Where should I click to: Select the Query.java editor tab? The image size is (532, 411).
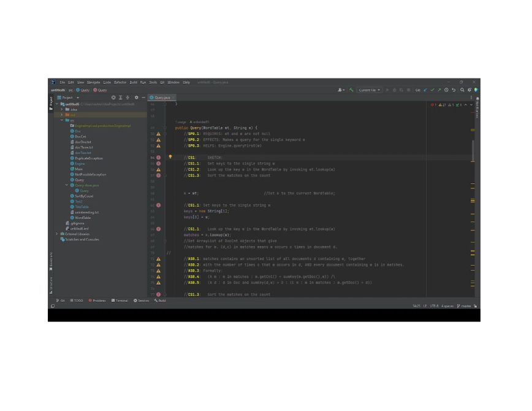(162, 98)
